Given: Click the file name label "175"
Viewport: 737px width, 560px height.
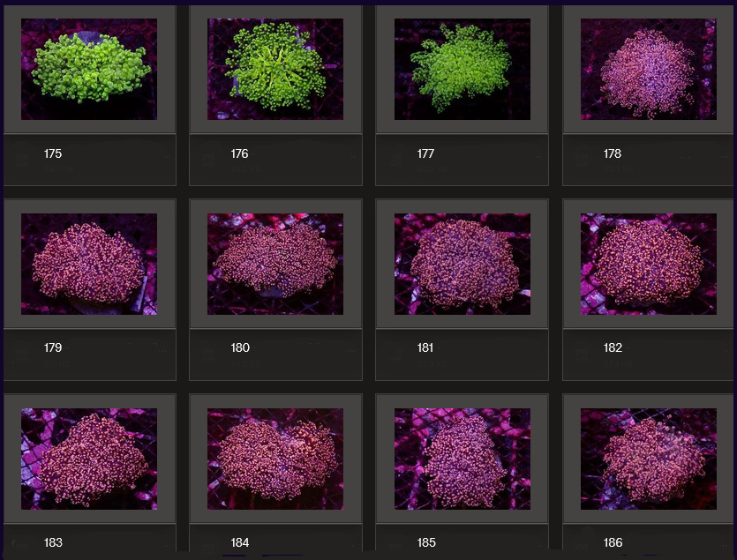Looking at the screenshot, I should pyautogui.click(x=53, y=153).
